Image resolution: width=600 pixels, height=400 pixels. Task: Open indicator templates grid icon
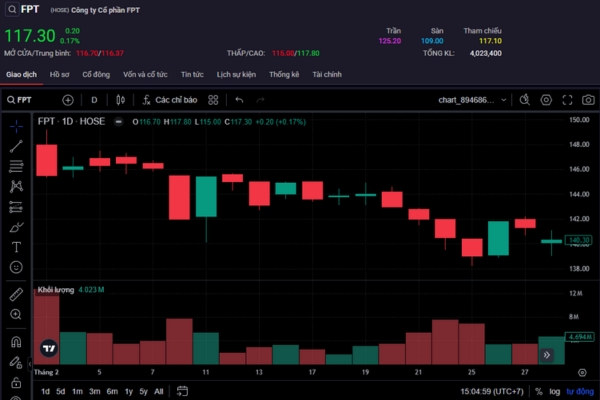pos(213,100)
